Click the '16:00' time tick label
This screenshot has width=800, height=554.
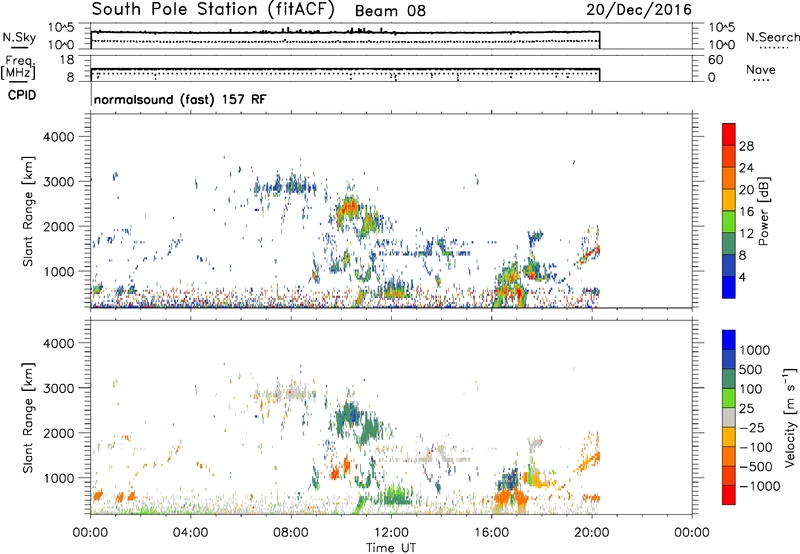tap(491, 533)
